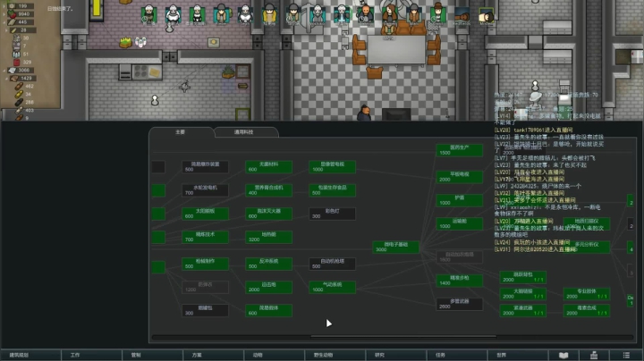Open the 研究 bottom tab

(x=395, y=356)
